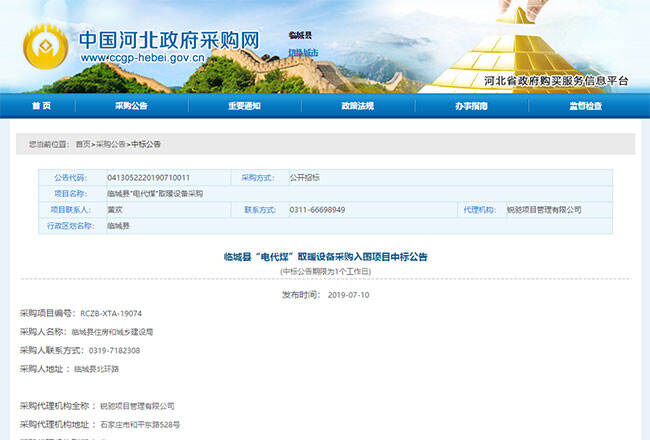The height and width of the screenshot is (440, 650).
Task: Click the 临城县 label in the header banner
Action: point(301,35)
